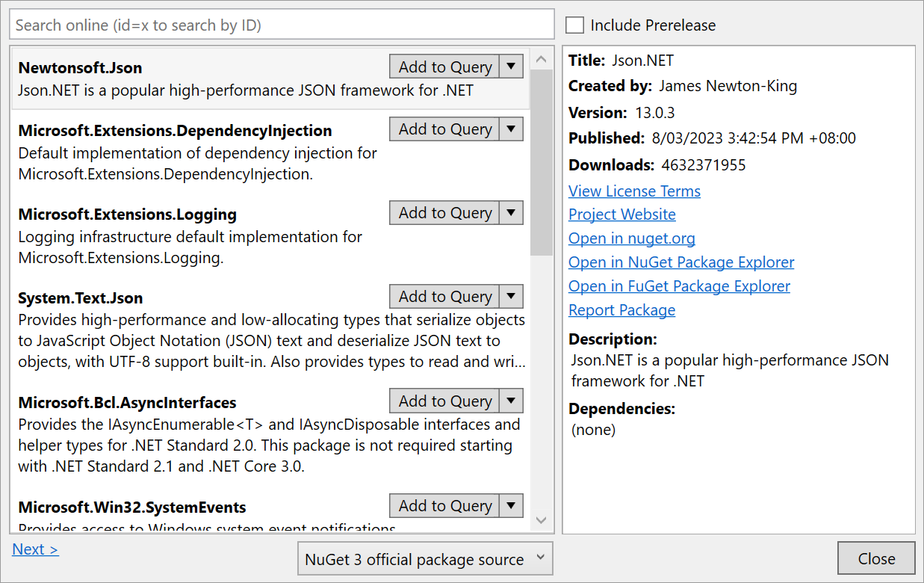The image size is (924, 583).
Task: Select the Newtonsoft.Json package title
Action: point(80,68)
